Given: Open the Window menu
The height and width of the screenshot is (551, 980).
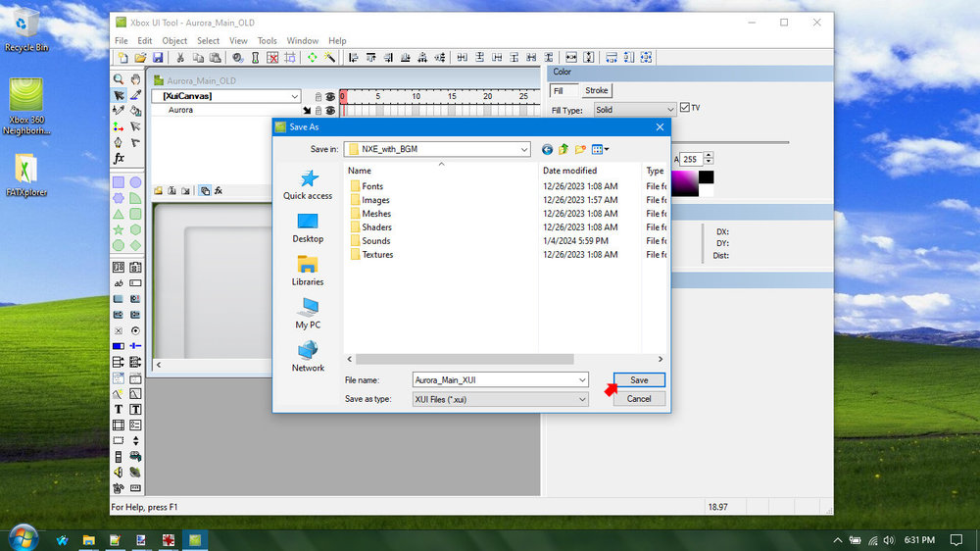Looking at the screenshot, I should point(303,40).
